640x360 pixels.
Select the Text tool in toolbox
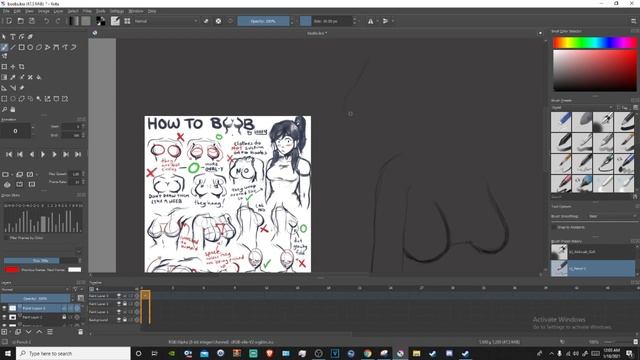click(13, 37)
